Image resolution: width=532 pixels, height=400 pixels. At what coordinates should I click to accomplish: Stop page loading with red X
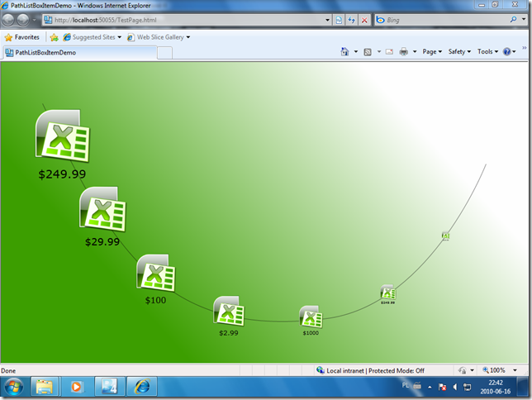(x=364, y=20)
